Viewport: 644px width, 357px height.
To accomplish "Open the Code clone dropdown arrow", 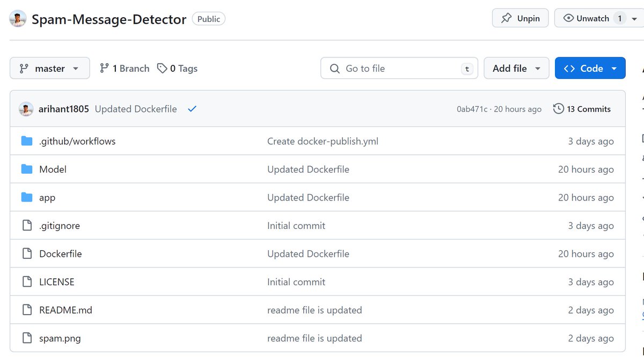I will point(614,69).
